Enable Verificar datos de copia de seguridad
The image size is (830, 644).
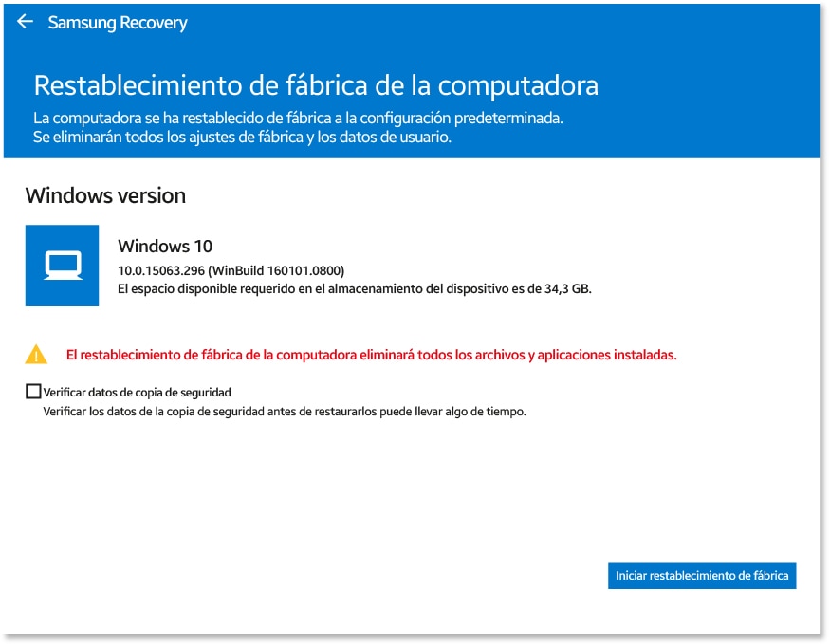[33, 392]
